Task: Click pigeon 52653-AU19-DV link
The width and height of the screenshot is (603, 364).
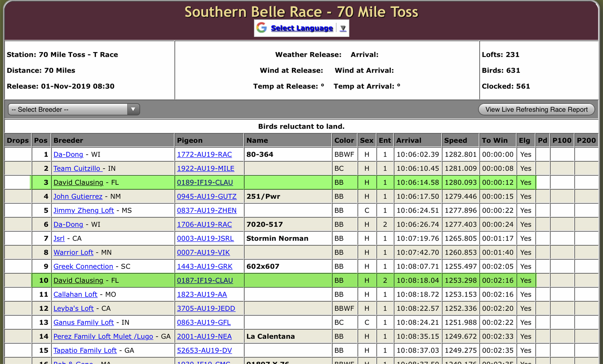Action: tap(204, 350)
